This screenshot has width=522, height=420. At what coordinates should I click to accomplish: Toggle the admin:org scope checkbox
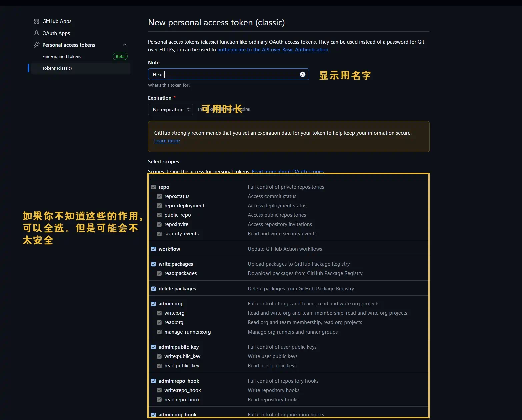(153, 304)
